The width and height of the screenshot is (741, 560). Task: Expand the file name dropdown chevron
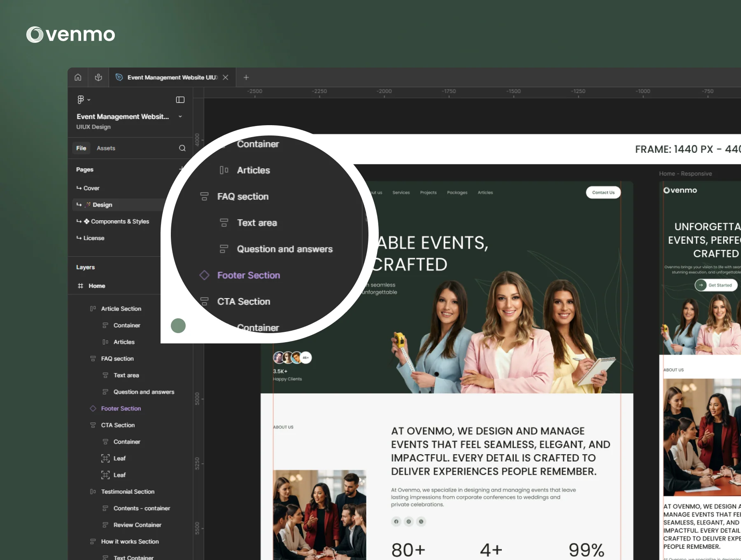tap(180, 117)
